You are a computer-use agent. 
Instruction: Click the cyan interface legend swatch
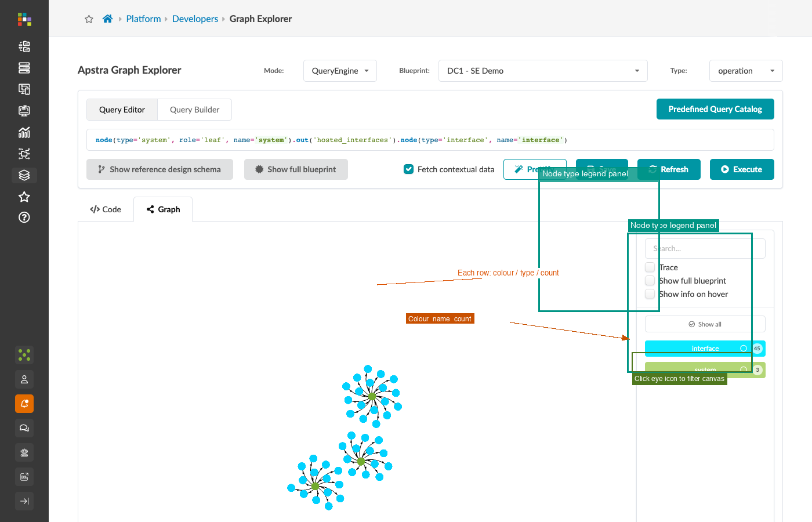[705, 349]
